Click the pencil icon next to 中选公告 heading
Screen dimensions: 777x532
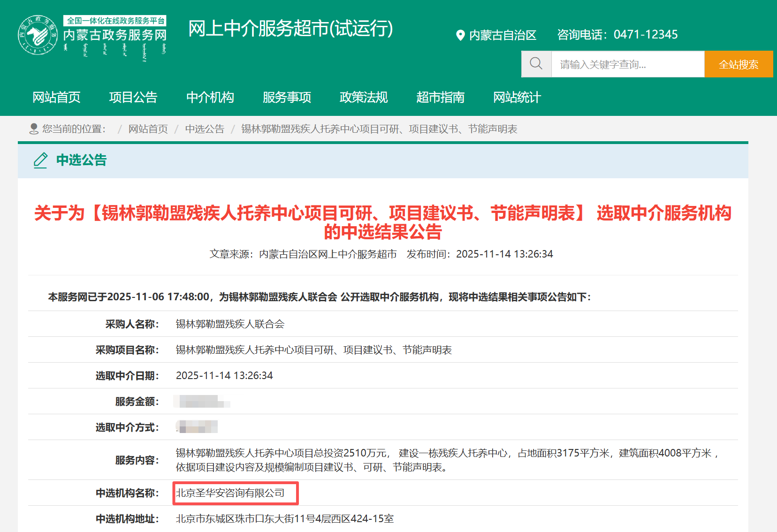point(40,160)
